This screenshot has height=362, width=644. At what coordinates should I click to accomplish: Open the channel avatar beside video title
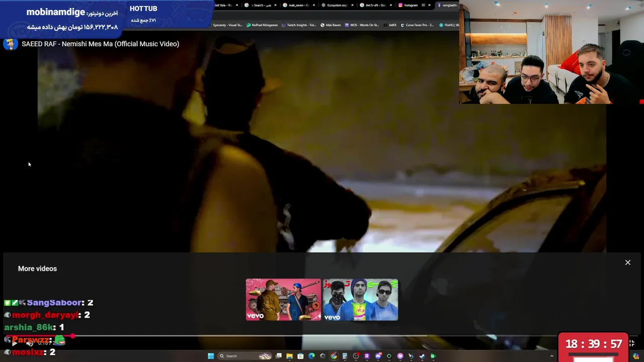tap(10, 44)
